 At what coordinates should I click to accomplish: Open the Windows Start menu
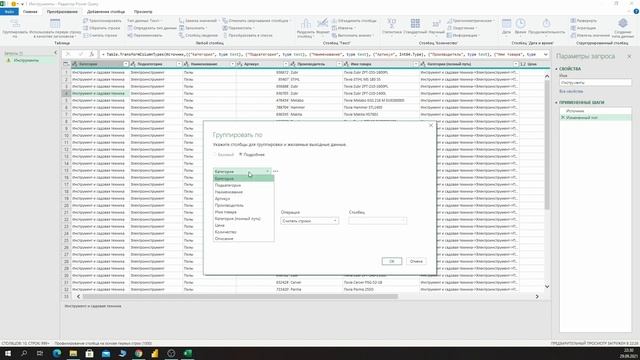pyautogui.click(x=7, y=353)
